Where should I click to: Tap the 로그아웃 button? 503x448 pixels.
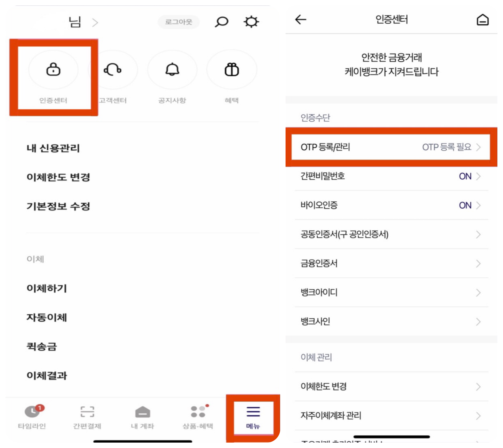[x=179, y=22]
